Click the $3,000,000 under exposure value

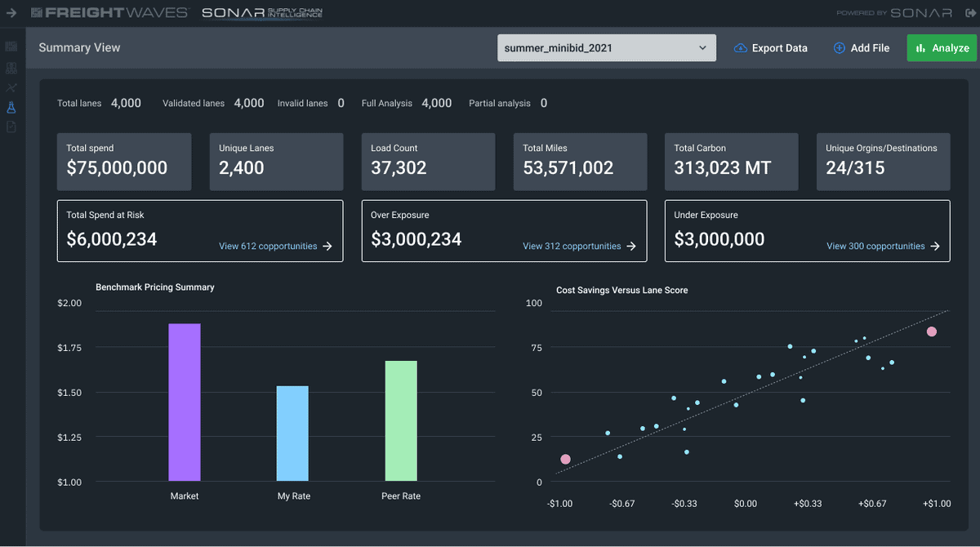[x=719, y=239]
